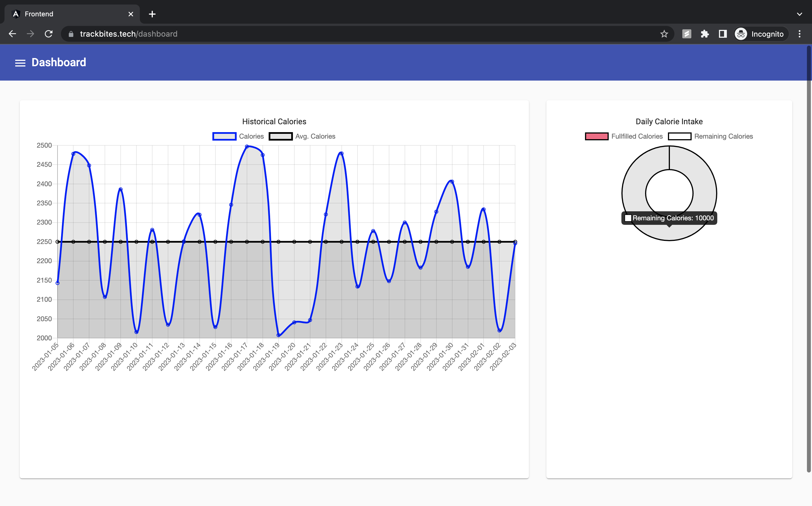Close the Frontend tab
812x506 pixels.
pos(131,14)
